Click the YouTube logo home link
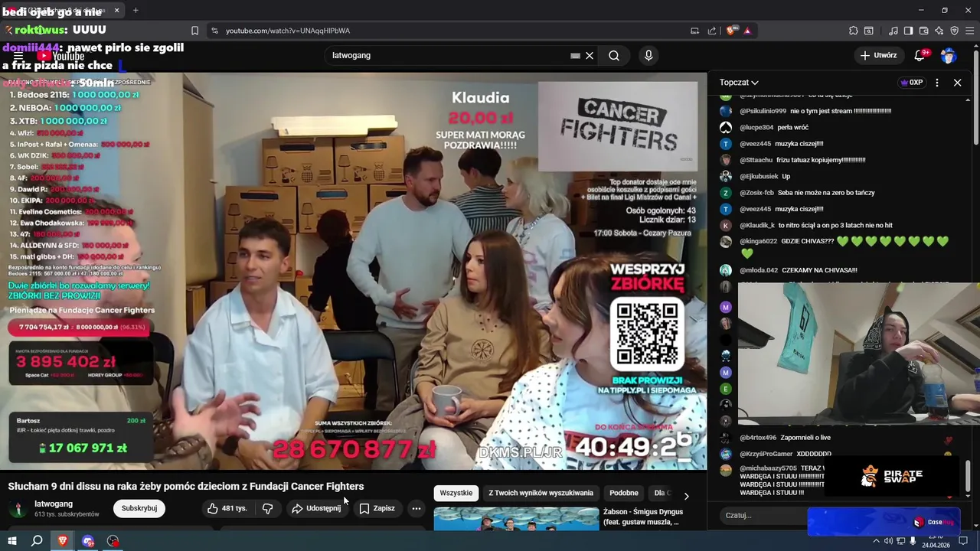 point(60,56)
